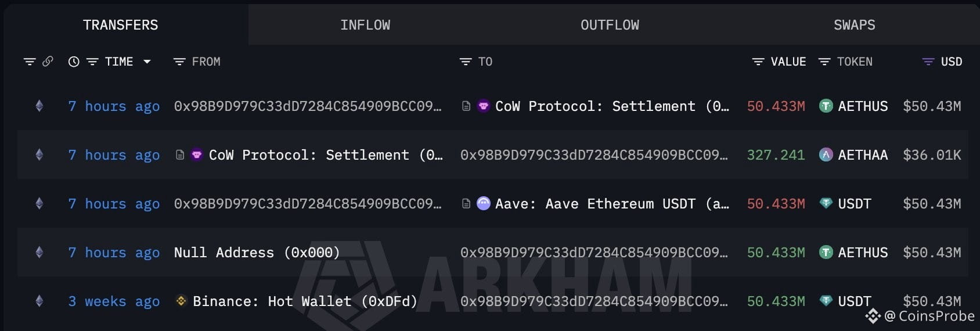The width and height of the screenshot is (980, 331).
Task: Filter by VALUE column
Action: pos(758,62)
